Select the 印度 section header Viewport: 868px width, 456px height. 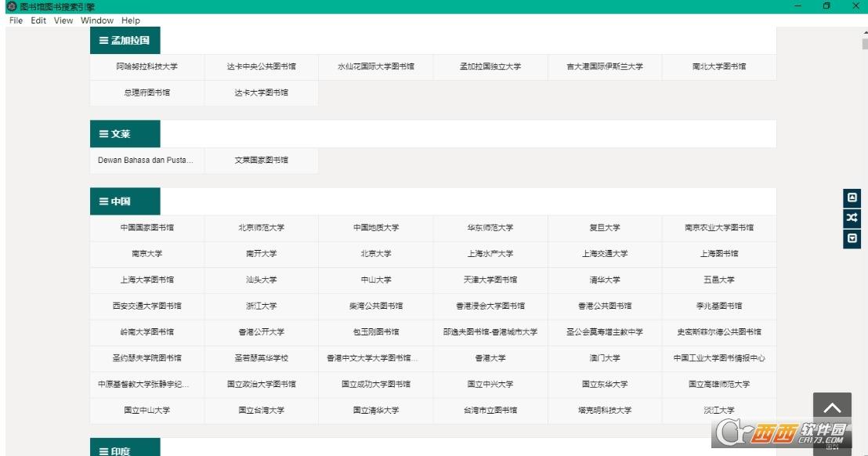[125, 448]
